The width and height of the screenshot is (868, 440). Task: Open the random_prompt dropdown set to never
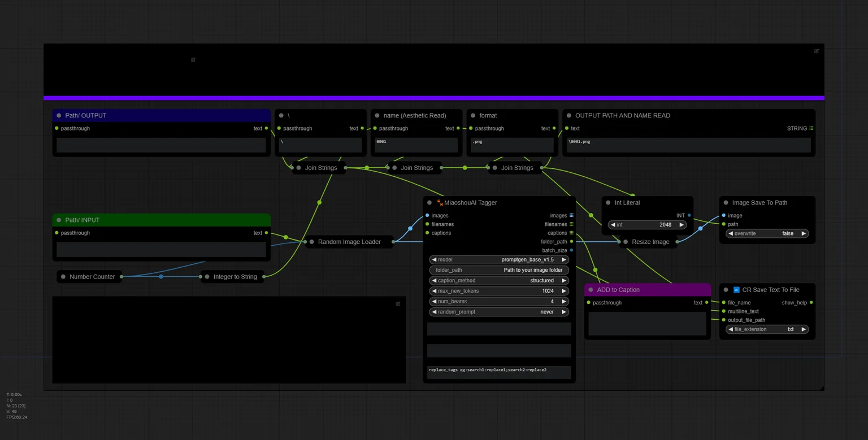pyautogui.click(x=499, y=312)
